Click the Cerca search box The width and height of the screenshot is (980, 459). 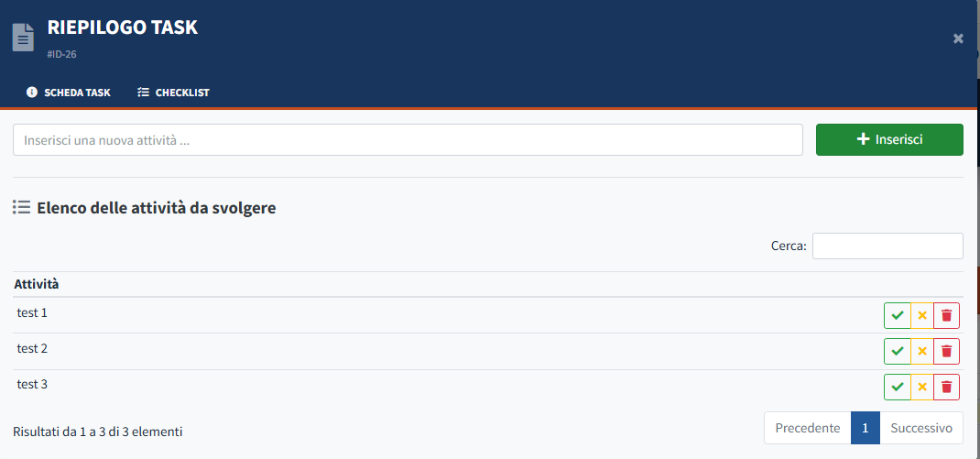coord(887,246)
